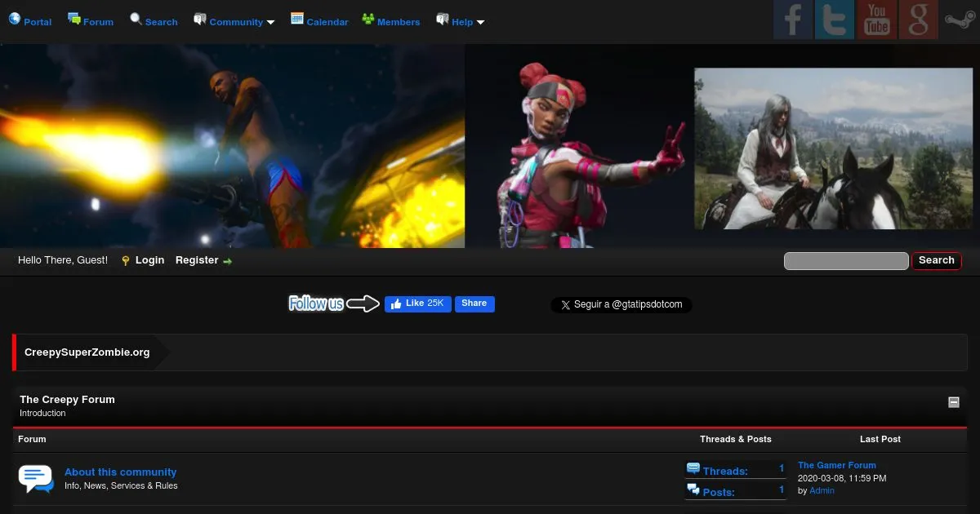Go to the Portal page

30,22
